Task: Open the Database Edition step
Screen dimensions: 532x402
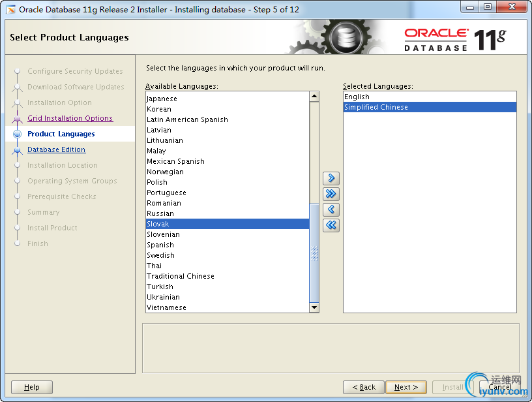Action: pyautogui.click(x=56, y=149)
